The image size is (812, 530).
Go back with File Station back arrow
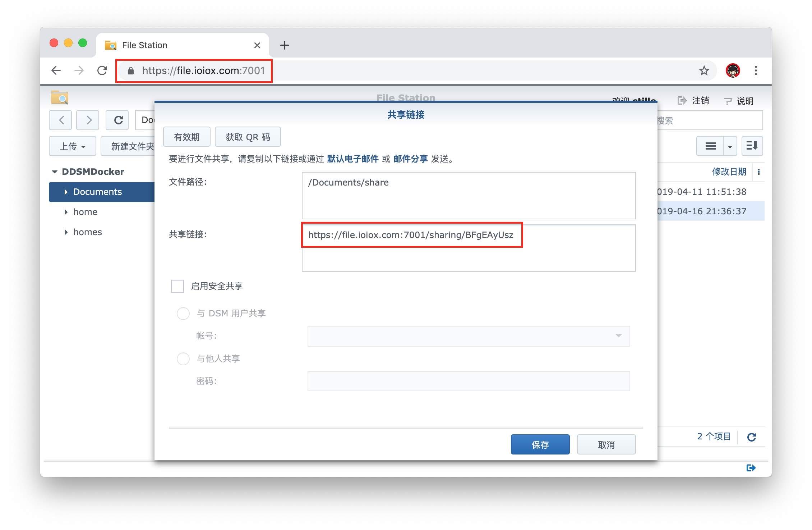pyautogui.click(x=61, y=120)
